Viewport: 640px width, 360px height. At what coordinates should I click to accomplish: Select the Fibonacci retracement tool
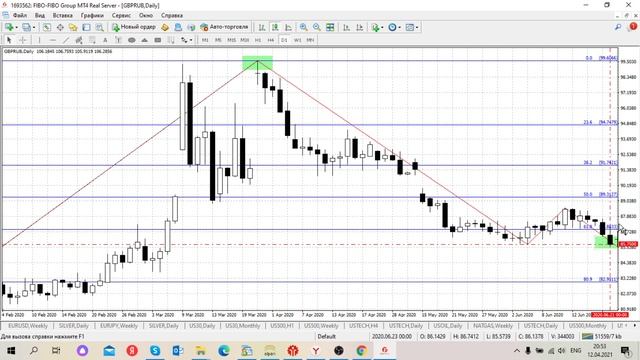tap(92, 40)
